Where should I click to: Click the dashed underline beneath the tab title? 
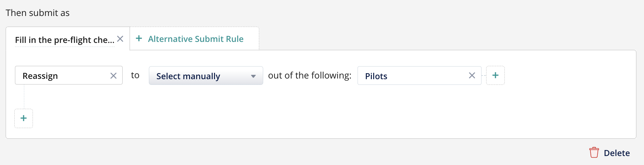64,47
